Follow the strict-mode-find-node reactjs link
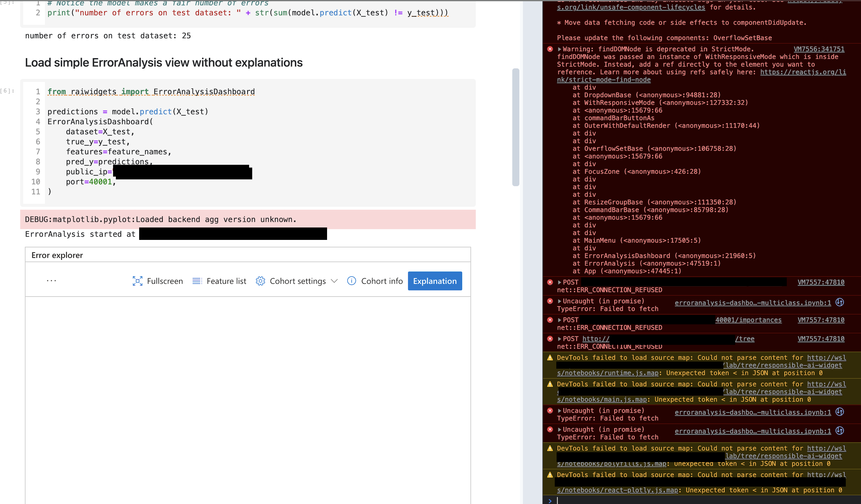Screen dimensions: 861x504 (604, 80)
